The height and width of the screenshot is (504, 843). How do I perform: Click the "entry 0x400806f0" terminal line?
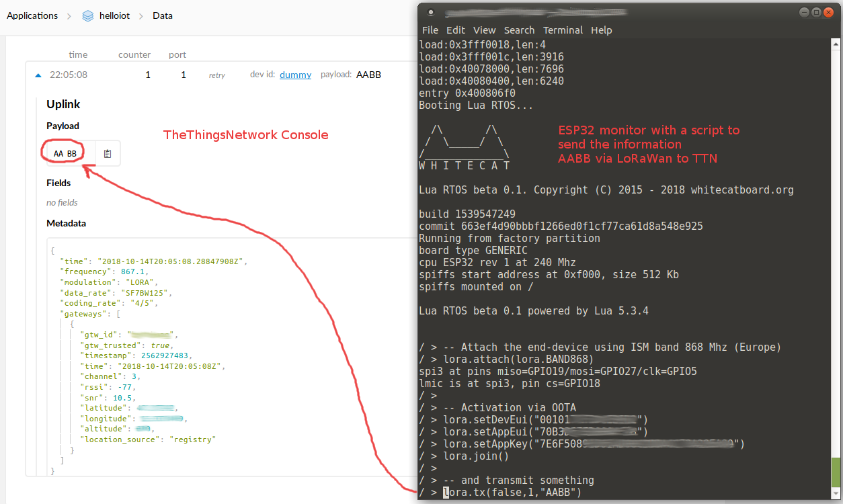pyautogui.click(x=467, y=93)
